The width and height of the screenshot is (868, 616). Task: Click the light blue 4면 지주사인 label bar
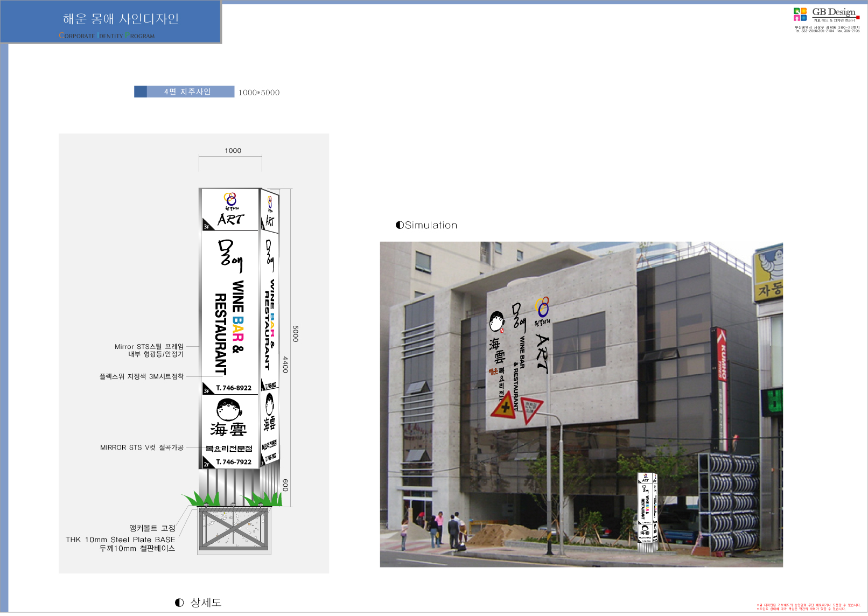191,92
